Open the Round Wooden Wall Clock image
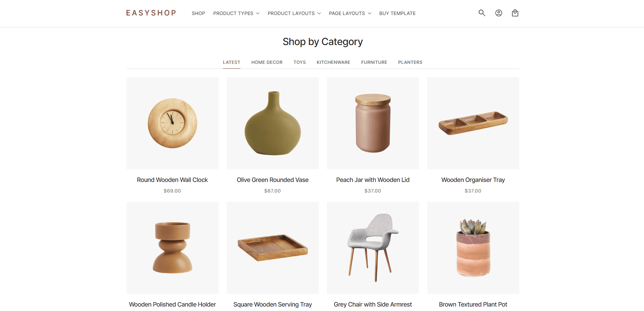The image size is (644, 311). coord(173,123)
